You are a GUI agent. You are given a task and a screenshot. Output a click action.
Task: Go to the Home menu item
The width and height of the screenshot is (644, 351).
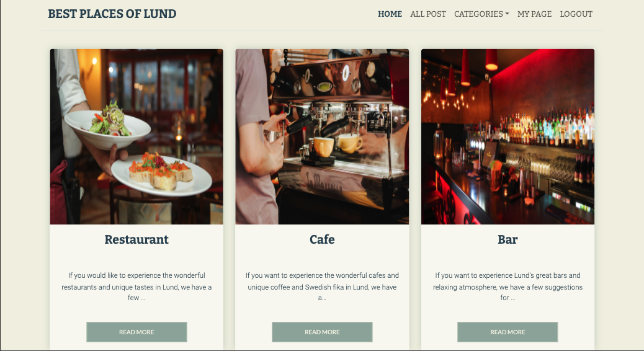tap(390, 14)
